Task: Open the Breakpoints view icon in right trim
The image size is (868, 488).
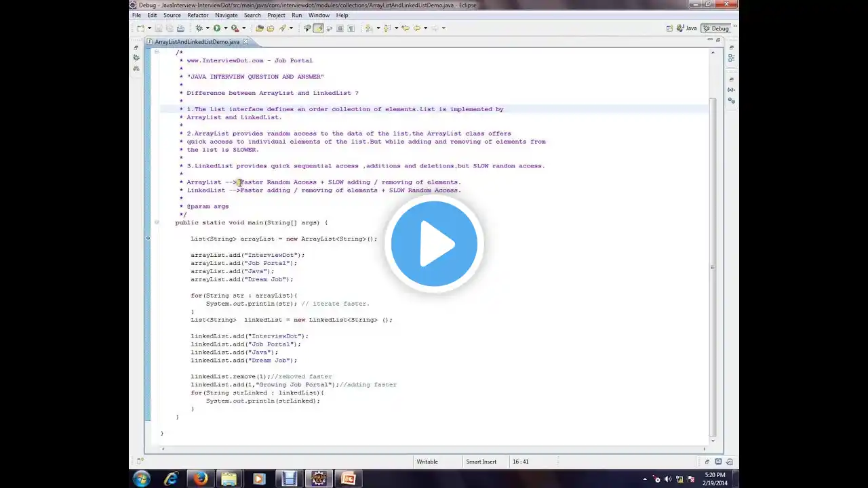Action: tap(731, 100)
